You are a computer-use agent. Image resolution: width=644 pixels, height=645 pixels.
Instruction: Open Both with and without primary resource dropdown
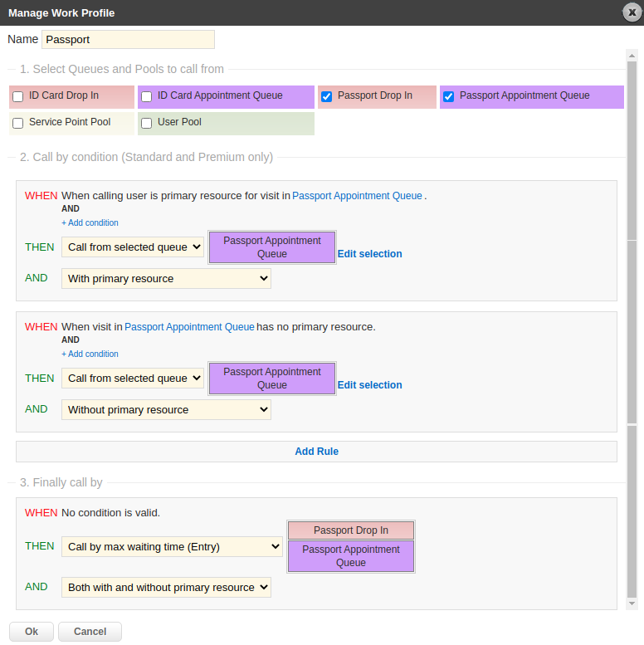tap(166, 588)
